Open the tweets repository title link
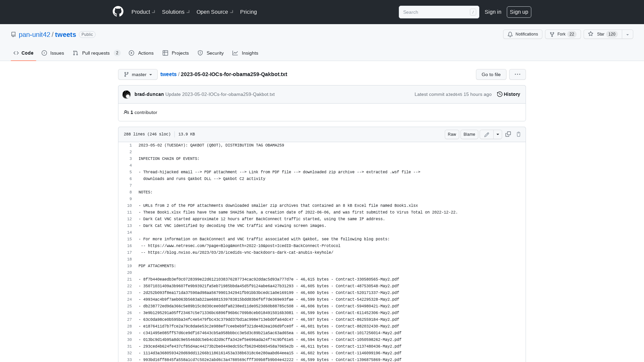The image size is (644, 362). (65, 35)
